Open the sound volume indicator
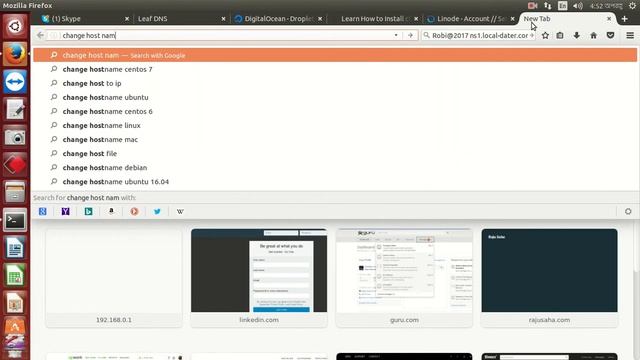The height and width of the screenshot is (360, 640). (578, 6)
